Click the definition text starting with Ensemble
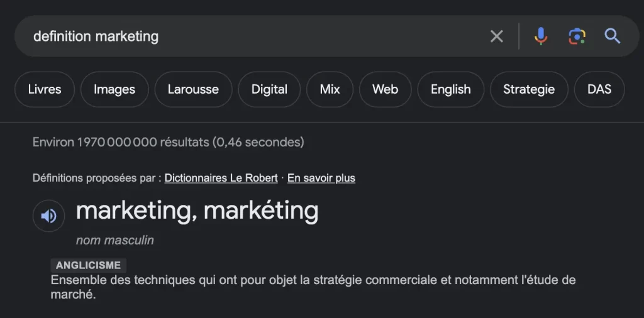Image resolution: width=644 pixels, height=318 pixels. point(313,280)
